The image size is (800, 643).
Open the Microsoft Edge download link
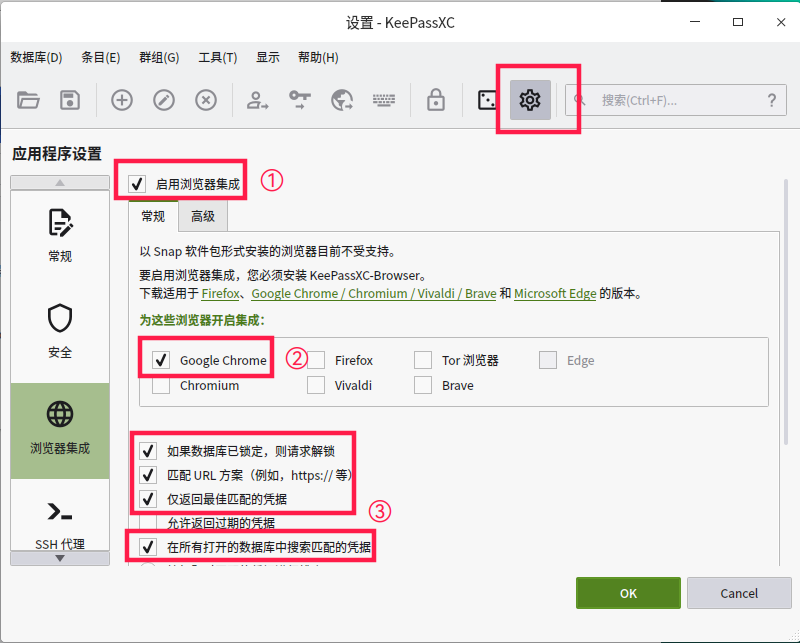[555, 294]
